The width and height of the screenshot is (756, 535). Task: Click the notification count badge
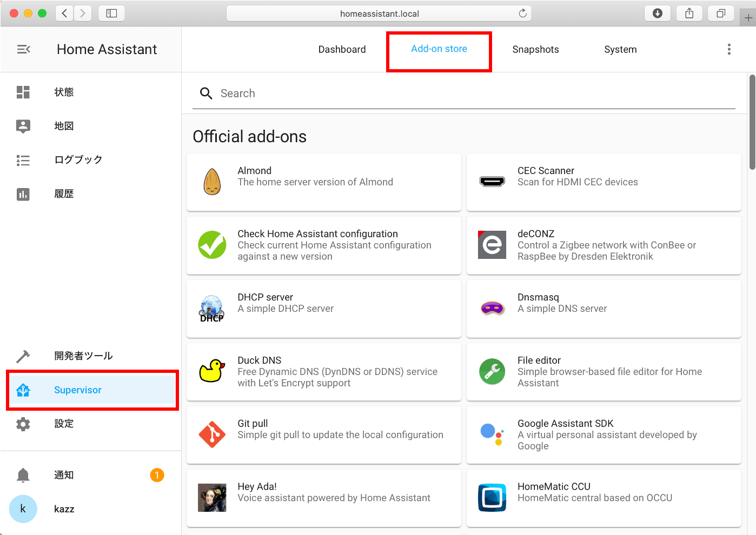(x=157, y=475)
